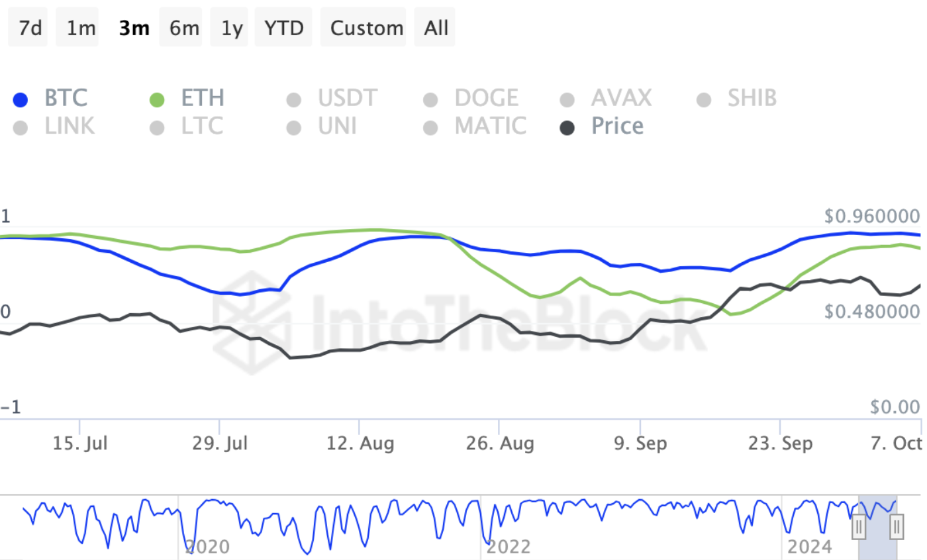Select the 1y time range

coord(232,28)
